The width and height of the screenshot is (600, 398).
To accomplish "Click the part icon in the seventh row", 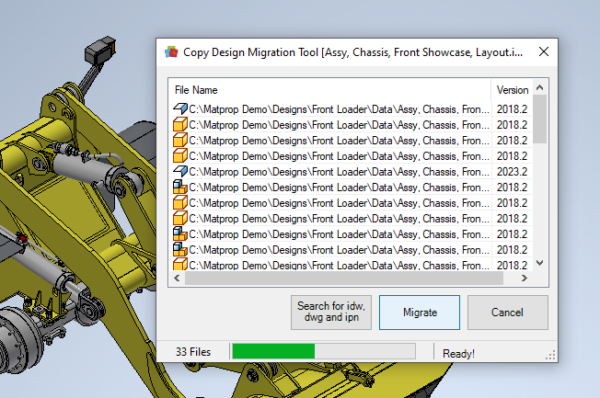I will click(x=180, y=203).
